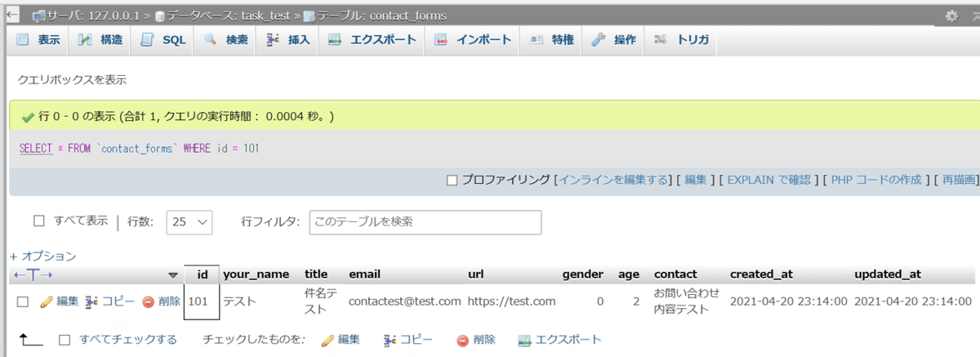Open the 表示 (Browse) tab

[x=38, y=39]
